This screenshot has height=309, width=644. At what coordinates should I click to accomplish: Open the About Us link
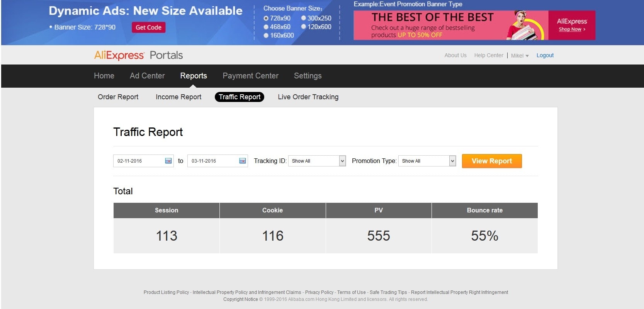coord(455,55)
